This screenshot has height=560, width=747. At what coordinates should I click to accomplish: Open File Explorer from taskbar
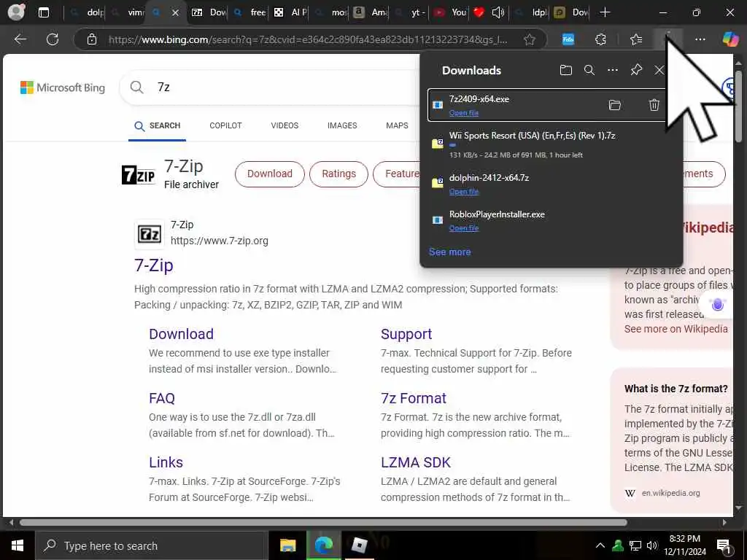point(287,545)
